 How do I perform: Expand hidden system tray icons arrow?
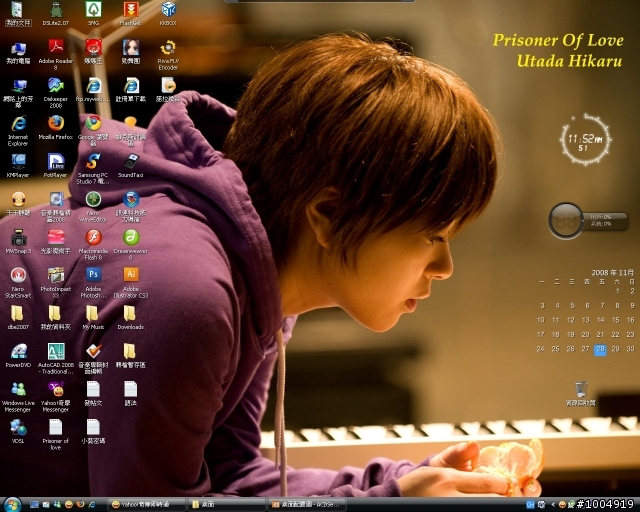click(553, 505)
